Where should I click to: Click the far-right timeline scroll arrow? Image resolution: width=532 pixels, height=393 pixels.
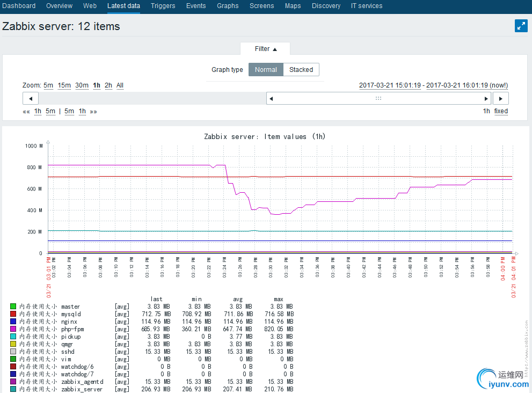pos(500,99)
